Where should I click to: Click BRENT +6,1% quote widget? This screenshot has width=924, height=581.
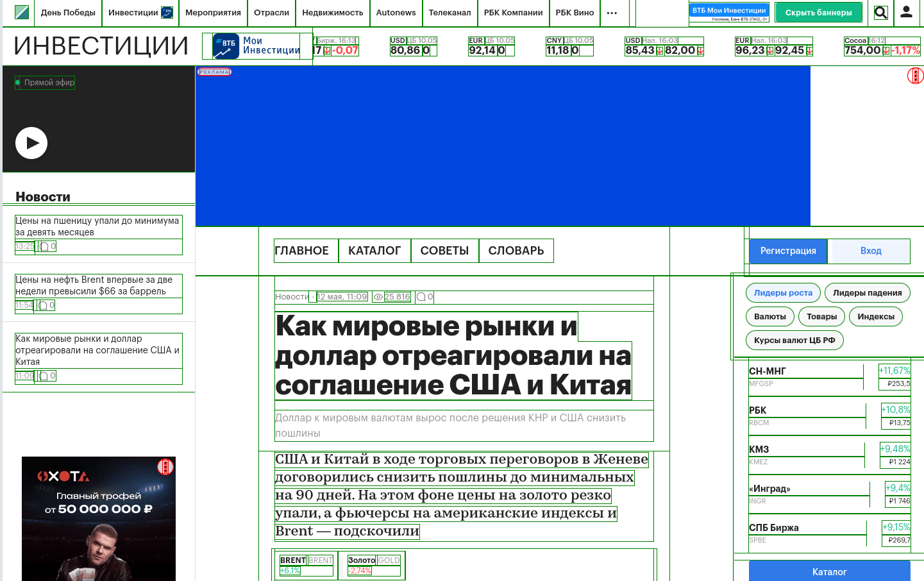point(307,565)
